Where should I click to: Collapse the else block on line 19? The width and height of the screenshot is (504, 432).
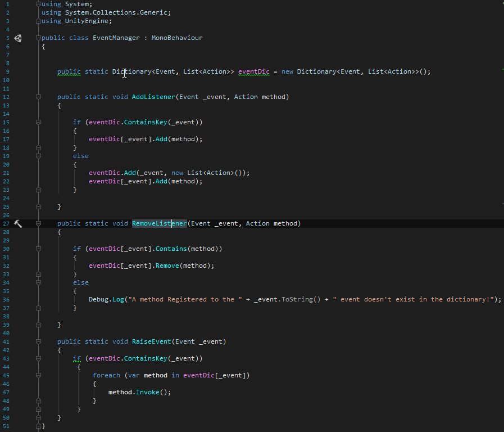coord(38,156)
